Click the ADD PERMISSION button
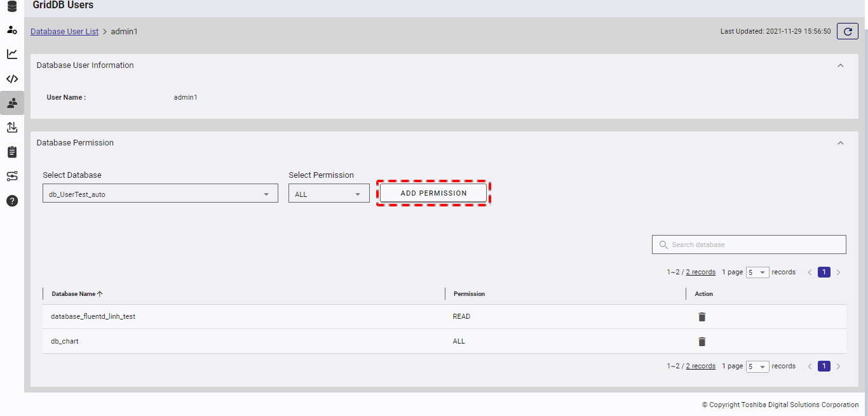 coord(433,193)
